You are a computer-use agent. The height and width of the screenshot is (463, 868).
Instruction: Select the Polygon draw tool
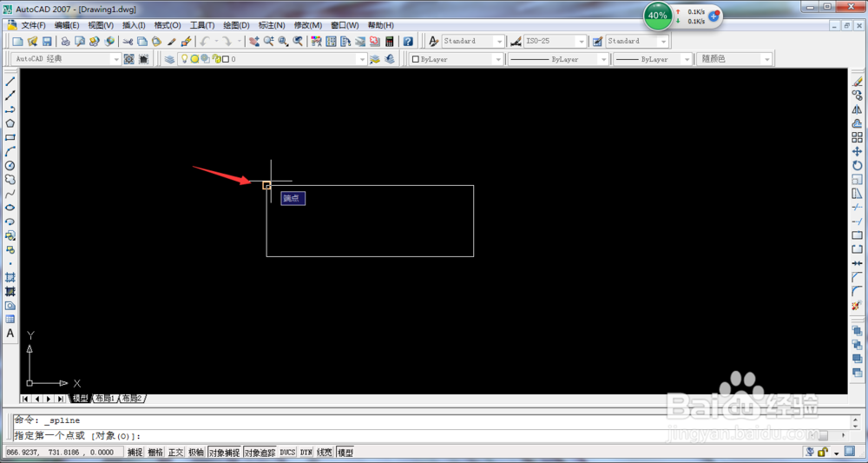(10, 123)
